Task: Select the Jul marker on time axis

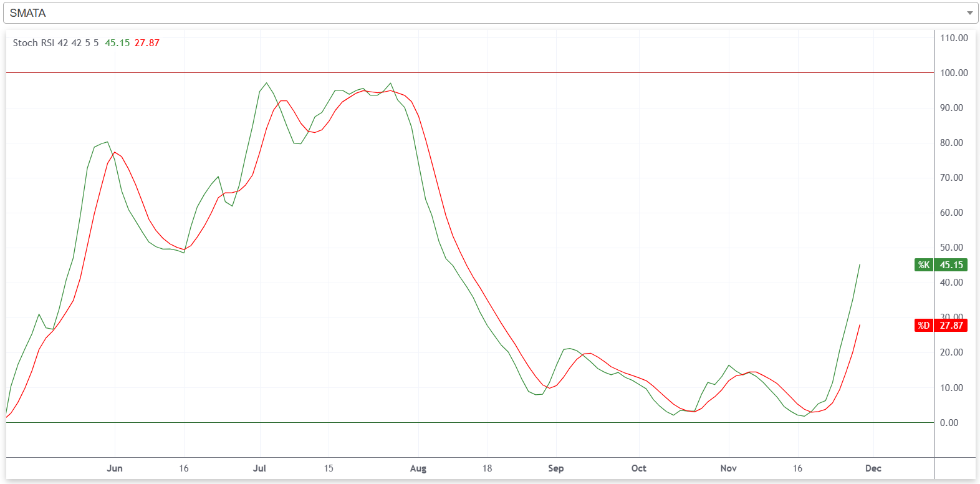Action: point(259,468)
